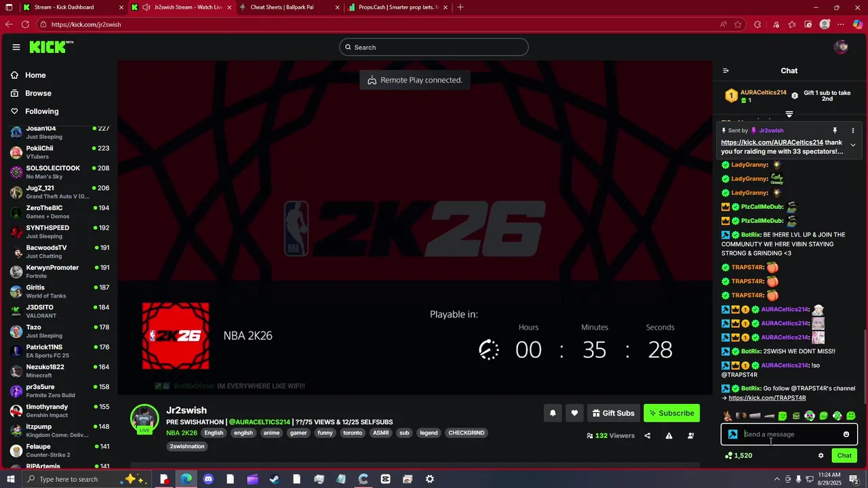The height and width of the screenshot is (488, 868).
Task: Click the @AURACELTICS214 mention in the title
Action: point(259,422)
